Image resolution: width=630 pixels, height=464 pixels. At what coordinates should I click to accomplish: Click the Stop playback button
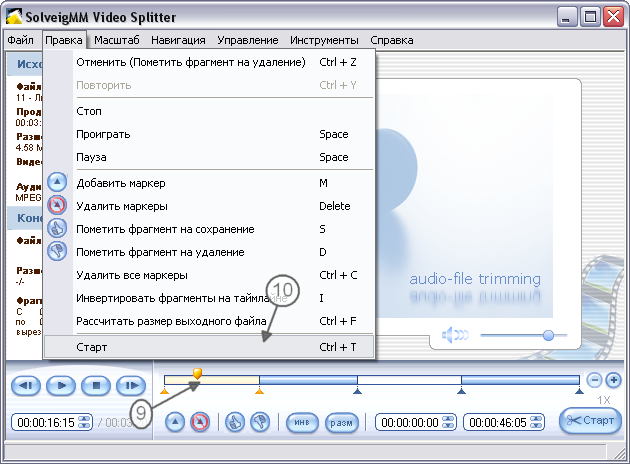96,386
